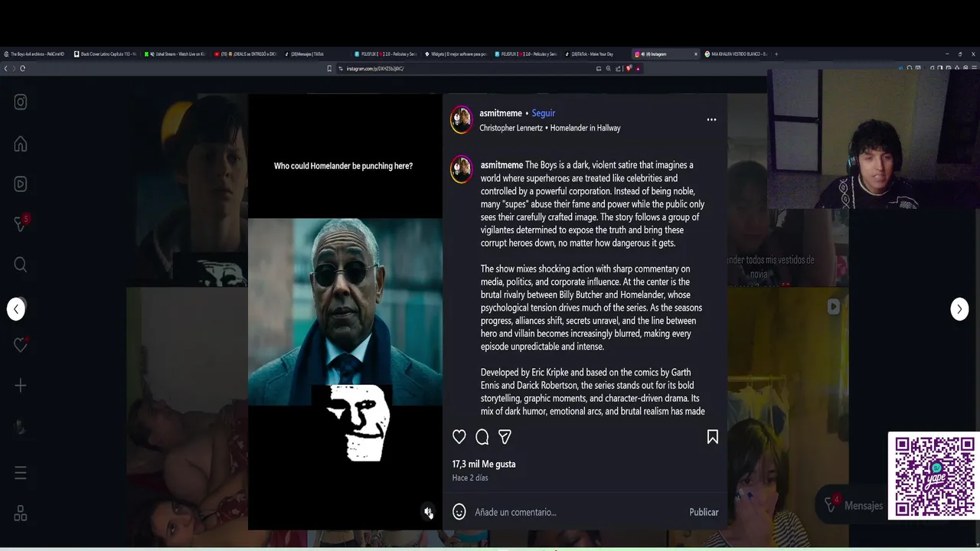The width and height of the screenshot is (980, 551).
Task: Click the webcam overlay of streamer
Action: tap(874, 139)
